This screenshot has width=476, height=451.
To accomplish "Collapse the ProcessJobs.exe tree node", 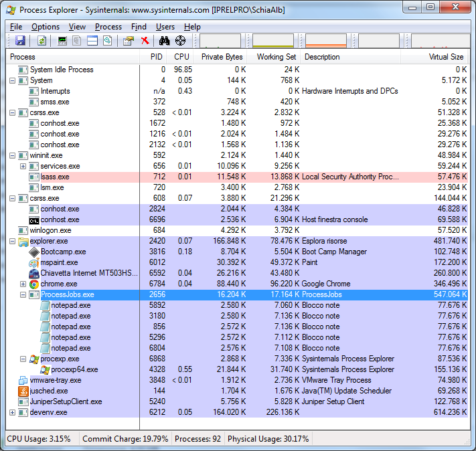I will (23, 294).
